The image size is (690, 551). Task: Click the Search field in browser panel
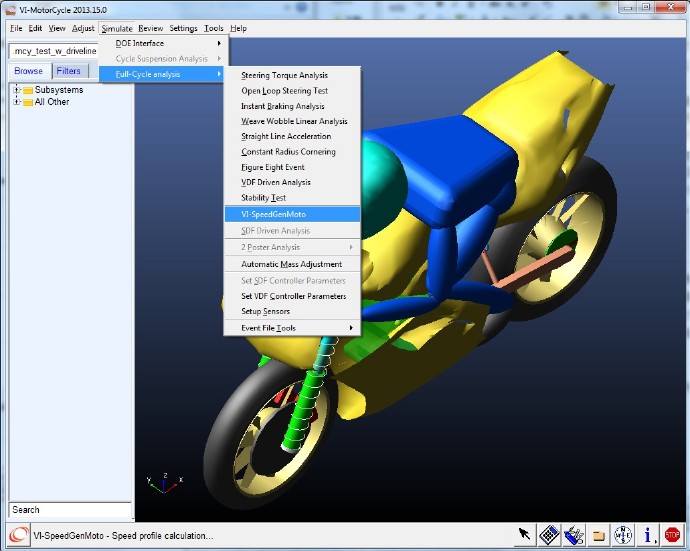tap(70, 510)
